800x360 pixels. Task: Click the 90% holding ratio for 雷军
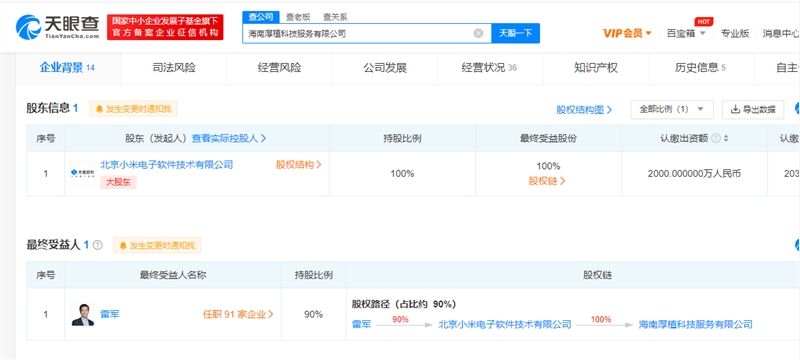click(313, 314)
